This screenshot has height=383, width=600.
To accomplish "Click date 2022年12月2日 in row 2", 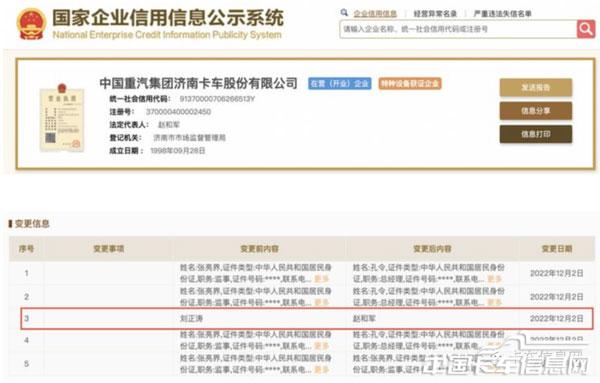I will 557,297.
